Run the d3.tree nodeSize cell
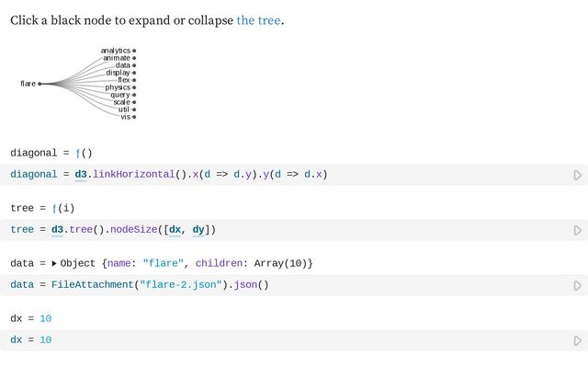The width and height of the screenshot is (588, 368). tap(577, 230)
